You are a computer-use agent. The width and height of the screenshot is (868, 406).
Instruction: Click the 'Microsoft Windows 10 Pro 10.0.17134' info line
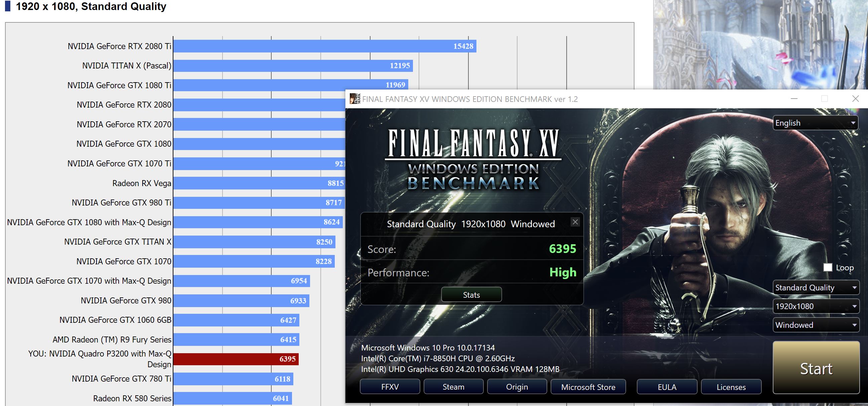click(428, 348)
